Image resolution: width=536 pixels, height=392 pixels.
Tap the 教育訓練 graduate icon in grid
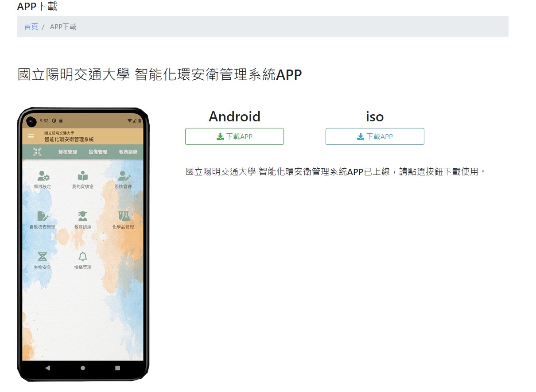(83, 216)
